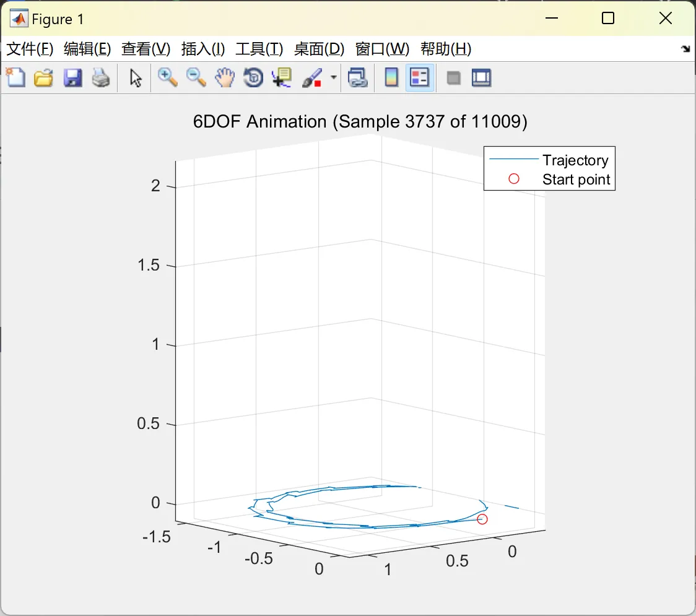Open the 文件(F) menu
696x616 pixels.
click(x=30, y=49)
